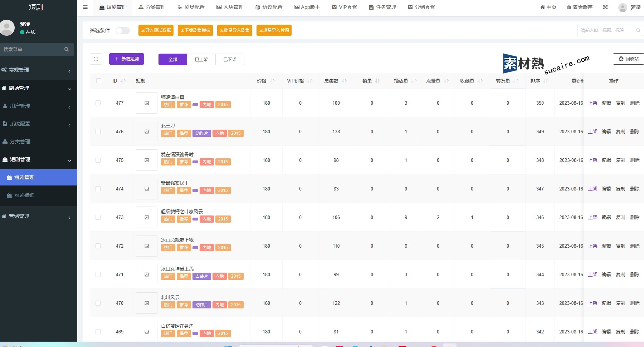Sort by 转发量 column arrows
Screen dimensions: 644x347
(x=516, y=81)
